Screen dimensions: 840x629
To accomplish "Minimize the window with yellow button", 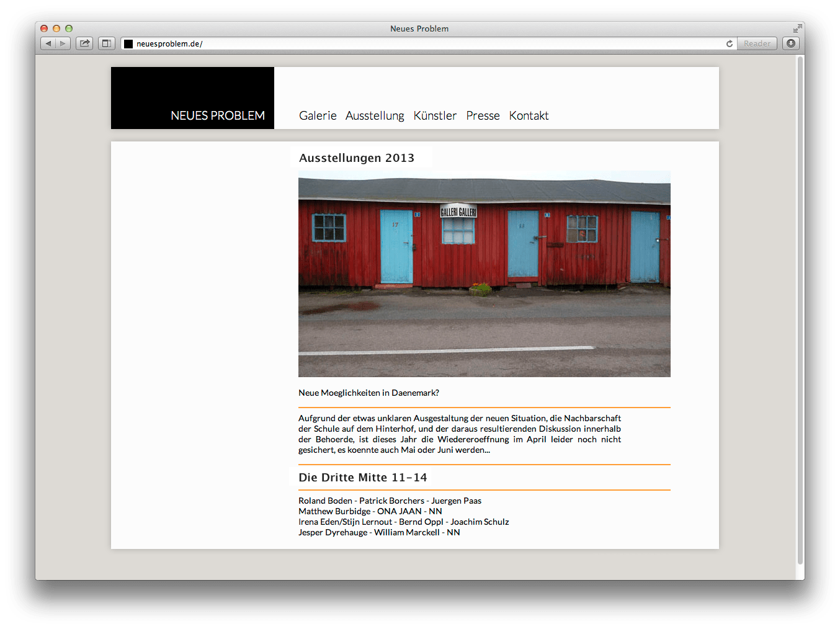I will (56, 29).
